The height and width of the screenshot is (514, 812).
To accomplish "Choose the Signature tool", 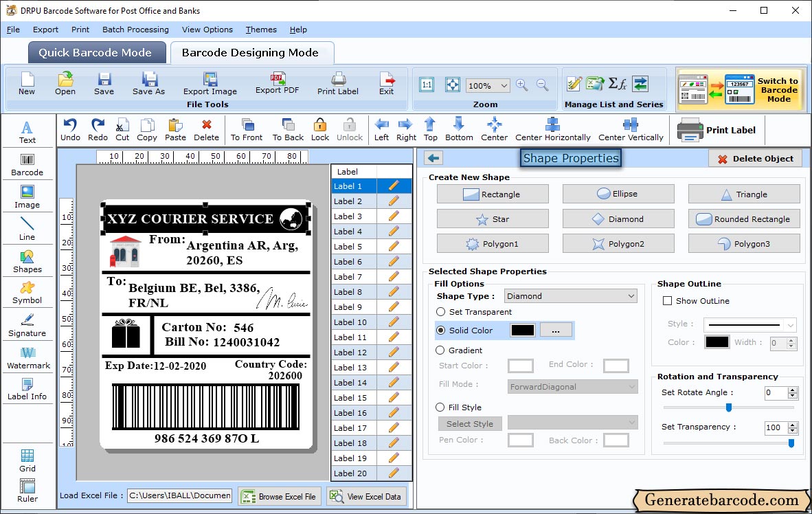I will [27, 326].
